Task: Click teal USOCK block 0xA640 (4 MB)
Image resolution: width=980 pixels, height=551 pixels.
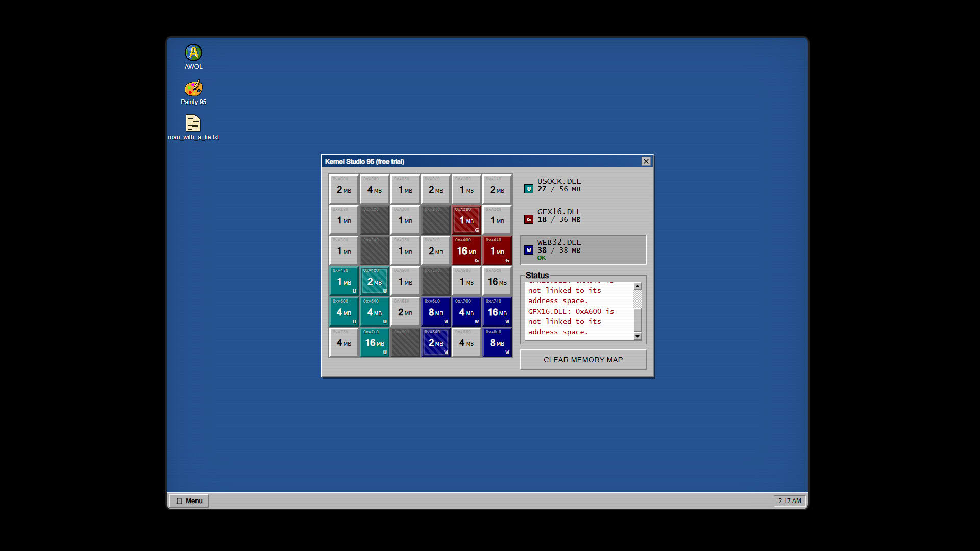Action: coord(375,312)
